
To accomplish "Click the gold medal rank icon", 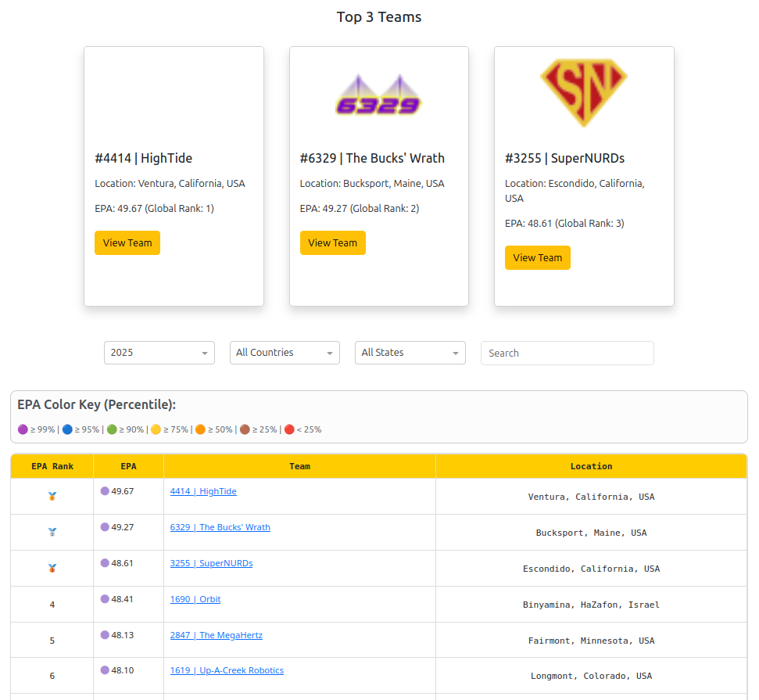I will click(x=52, y=496).
